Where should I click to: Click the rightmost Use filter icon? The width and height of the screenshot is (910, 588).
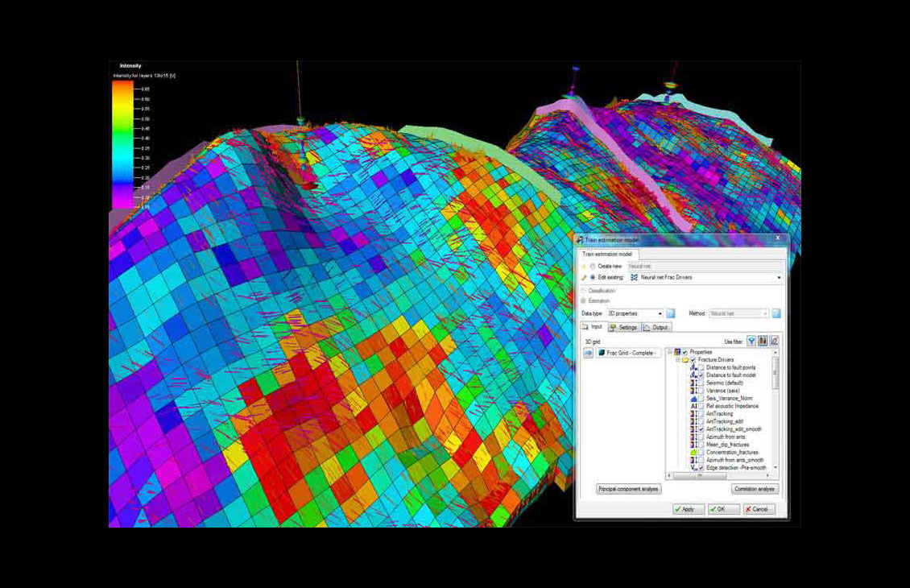click(x=774, y=342)
